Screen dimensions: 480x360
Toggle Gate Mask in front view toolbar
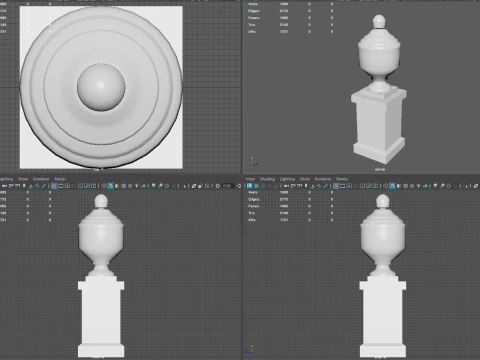tap(74, 186)
